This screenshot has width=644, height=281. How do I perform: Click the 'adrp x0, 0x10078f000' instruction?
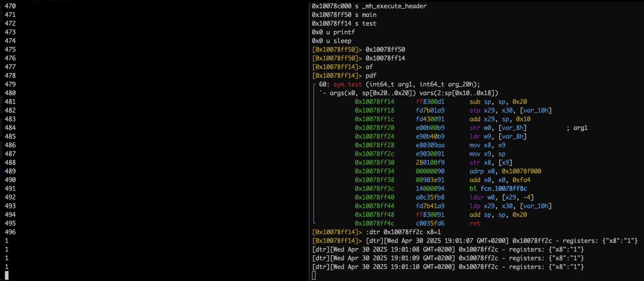(x=505, y=171)
